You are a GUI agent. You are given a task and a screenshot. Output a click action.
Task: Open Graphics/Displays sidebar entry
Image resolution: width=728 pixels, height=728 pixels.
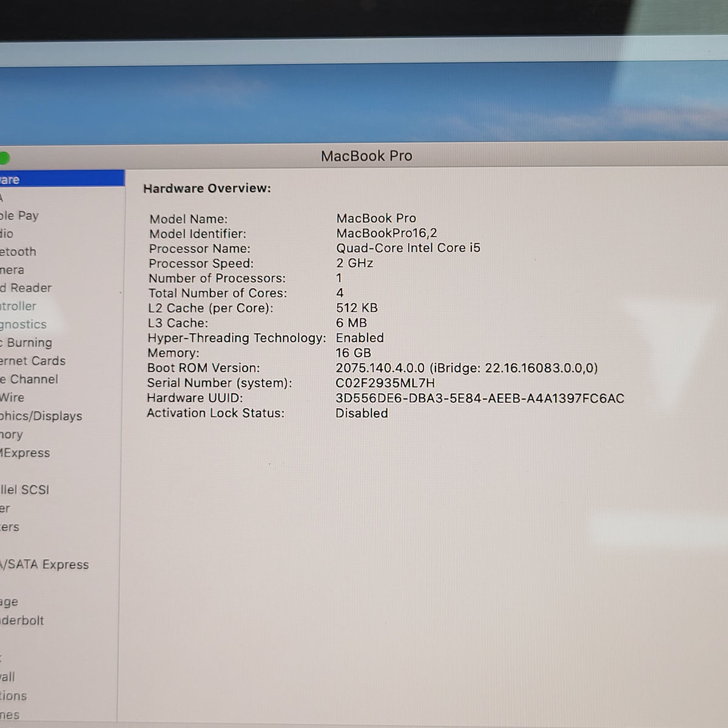coord(41,416)
